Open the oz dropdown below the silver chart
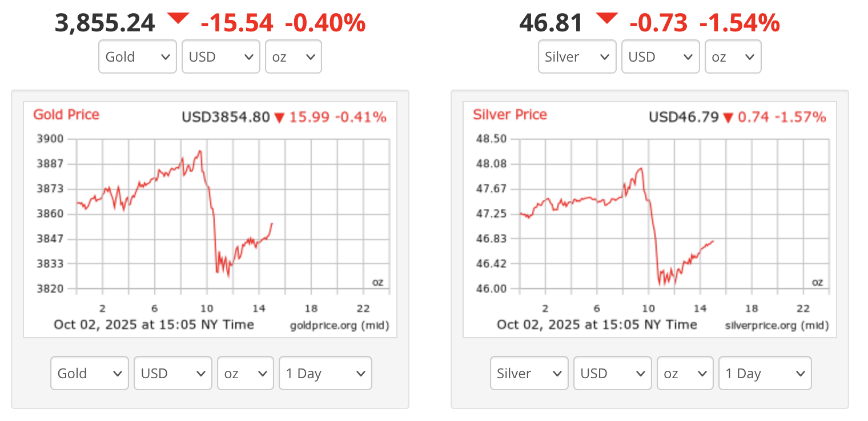The height and width of the screenshot is (421, 868). pyautogui.click(x=685, y=373)
